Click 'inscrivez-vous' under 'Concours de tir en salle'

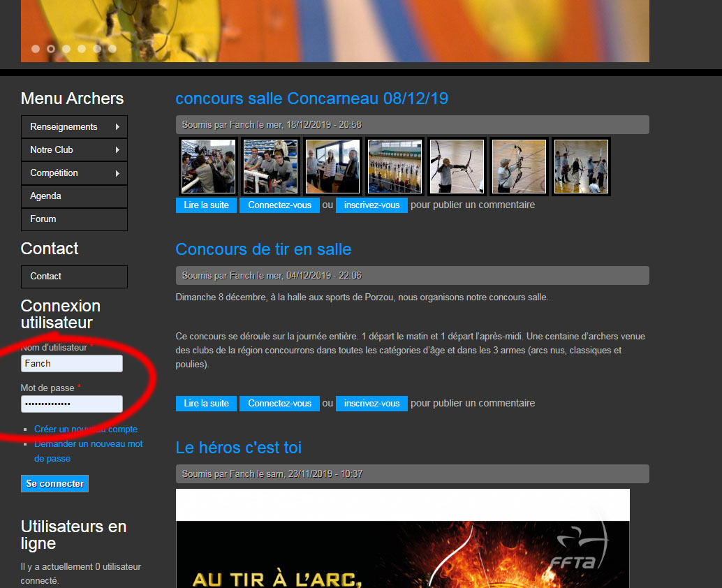tap(371, 404)
